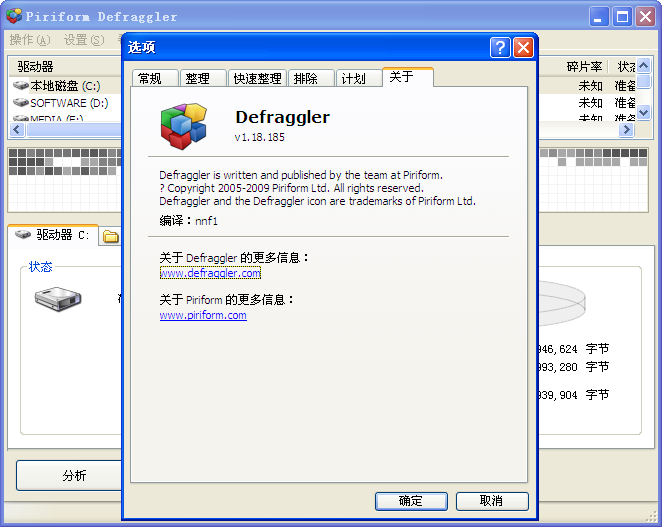Image resolution: width=662 pixels, height=527 pixels.
Task: Open the 操作(A) menu in main window
Action: click(30, 40)
